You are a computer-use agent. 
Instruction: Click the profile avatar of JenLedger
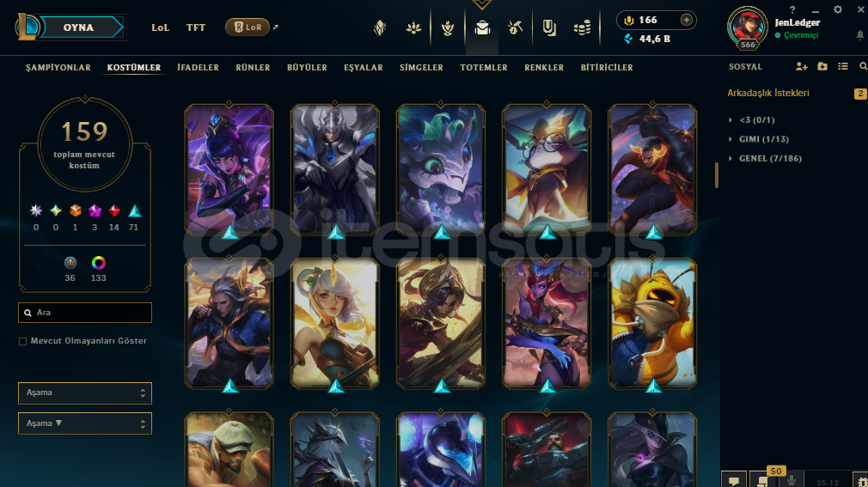(x=748, y=27)
